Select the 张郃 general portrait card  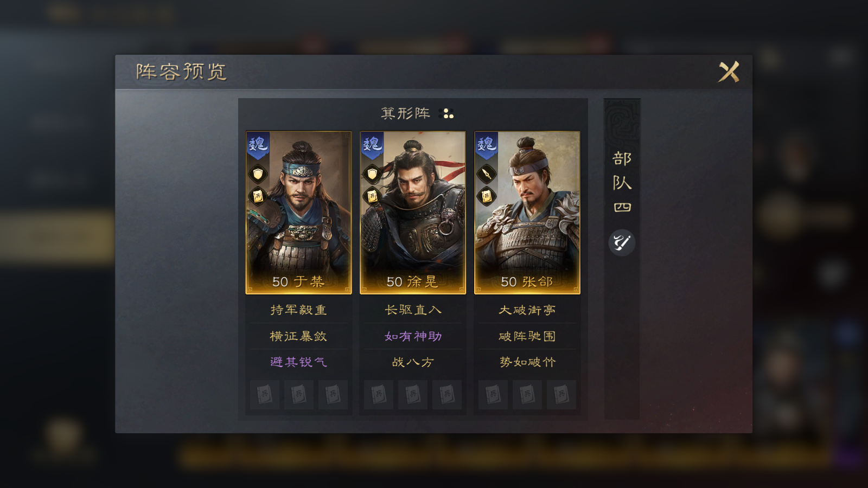click(x=527, y=213)
